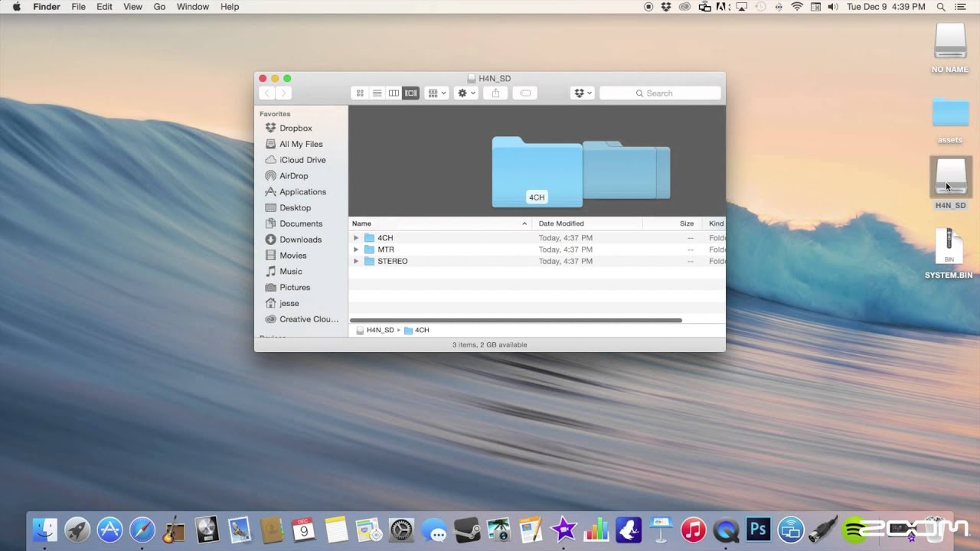Image resolution: width=980 pixels, height=551 pixels.
Task: Open AirDrop in the sidebar
Action: click(294, 176)
